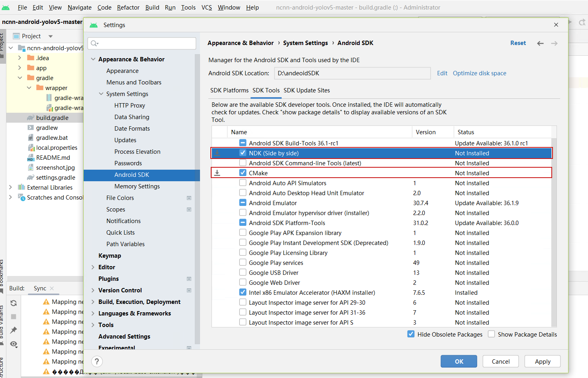Click the download icon beside CMake
The width and height of the screenshot is (588, 378).
(x=217, y=173)
